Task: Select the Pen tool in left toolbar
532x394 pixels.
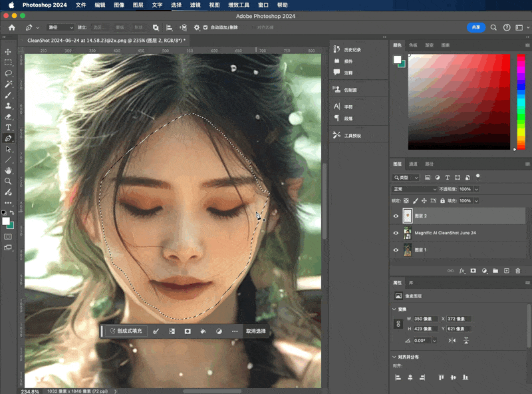Action: (x=8, y=138)
